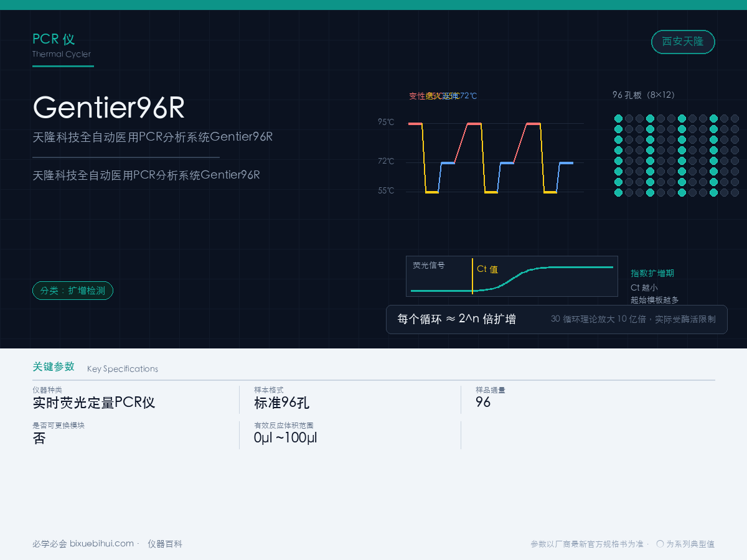This screenshot has height=560, width=747.
Task: Click the 实时荧光定量PCR仪 specification value
Action: coord(94,403)
